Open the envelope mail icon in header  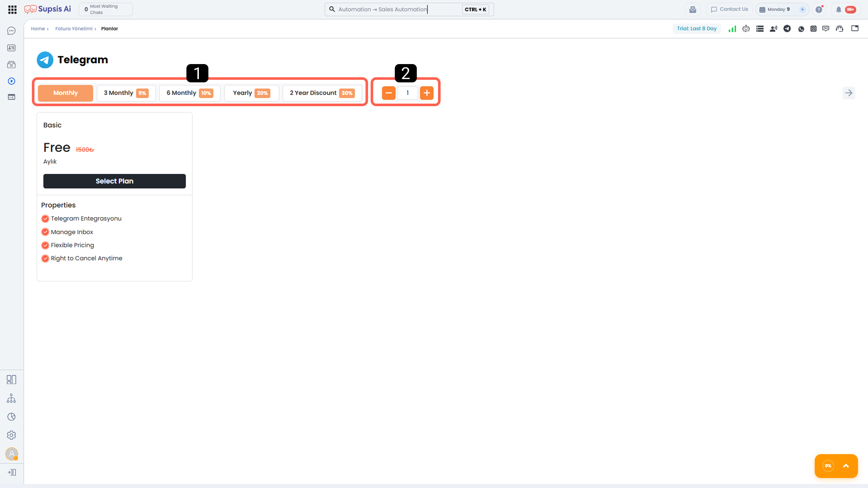coord(693,10)
